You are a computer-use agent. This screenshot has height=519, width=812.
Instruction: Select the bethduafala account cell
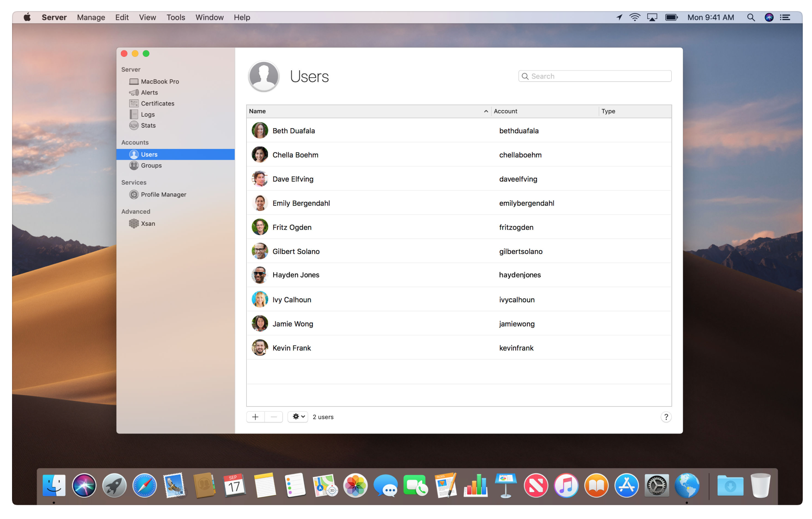pos(519,131)
